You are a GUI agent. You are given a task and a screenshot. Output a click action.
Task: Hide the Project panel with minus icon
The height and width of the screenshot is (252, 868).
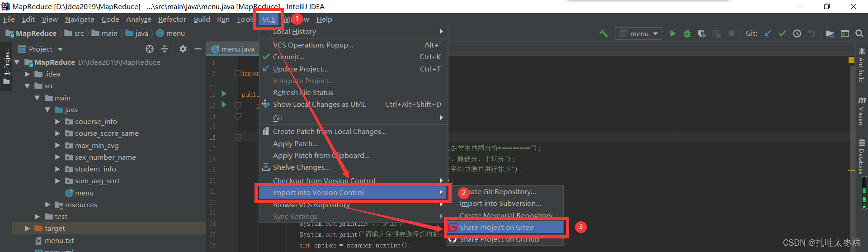click(198, 49)
